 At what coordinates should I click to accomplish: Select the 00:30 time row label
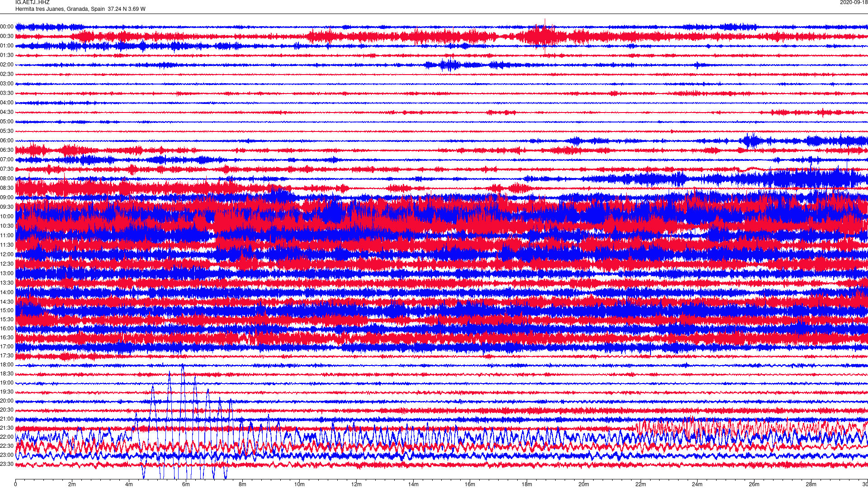coord(7,37)
